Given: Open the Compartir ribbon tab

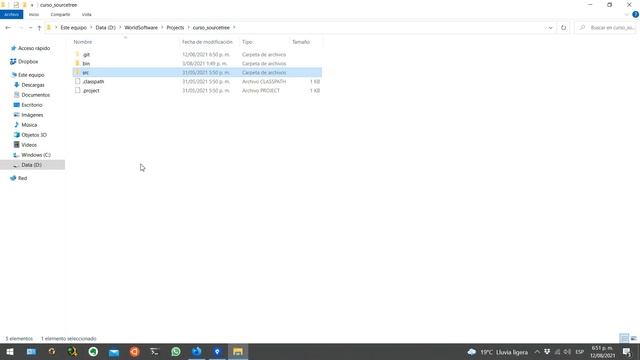Looking at the screenshot, I should coord(60,14).
